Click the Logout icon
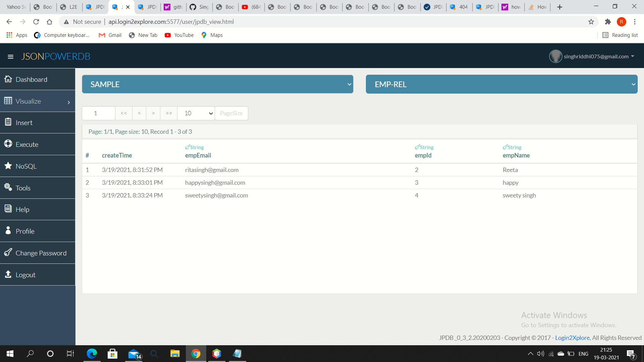The height and width of the screenshot is (362, 644). coord(8,275)
